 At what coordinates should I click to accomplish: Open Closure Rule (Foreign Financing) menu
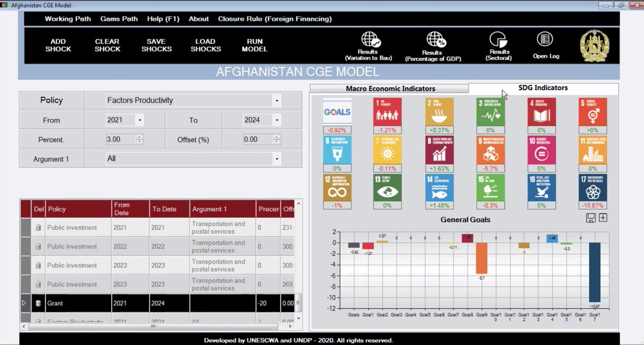[x=275, y=19]
